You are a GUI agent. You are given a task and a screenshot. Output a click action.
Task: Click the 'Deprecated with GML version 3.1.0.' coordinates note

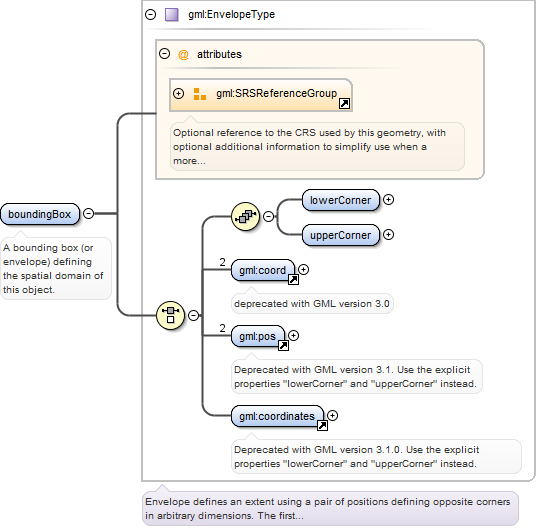376,457
